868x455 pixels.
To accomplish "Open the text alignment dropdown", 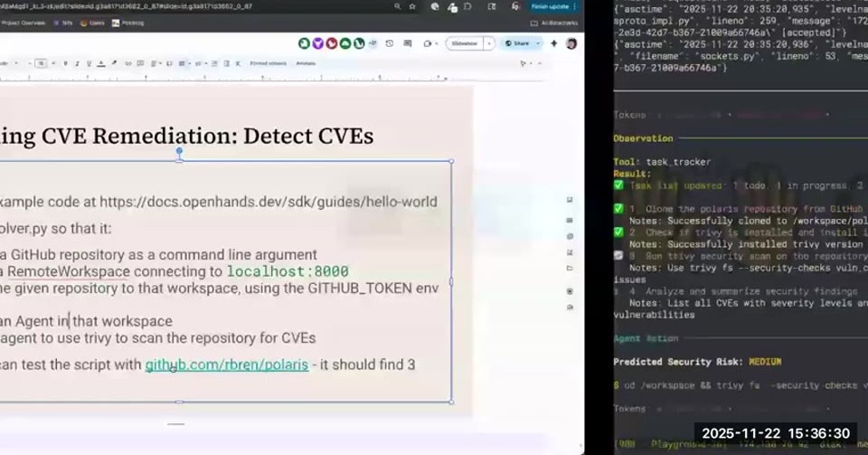I will click(156, 63).
